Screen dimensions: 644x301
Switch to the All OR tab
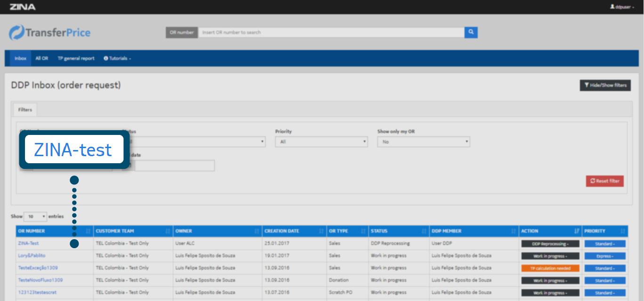pyautogui.click(x=42, y=59)
